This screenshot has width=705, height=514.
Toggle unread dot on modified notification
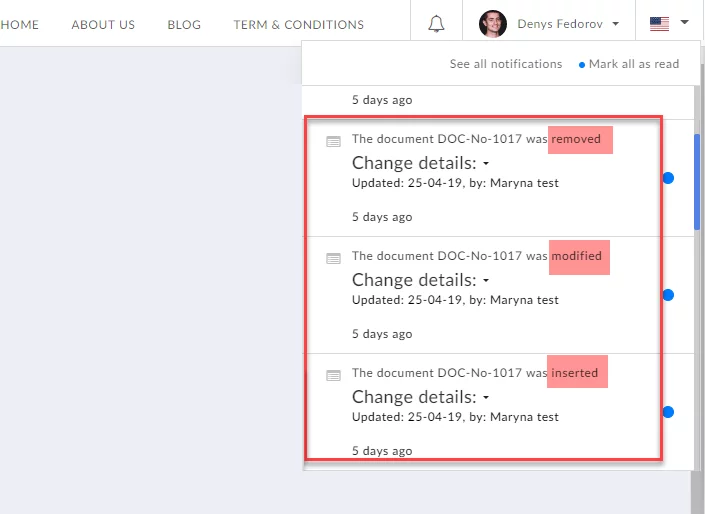[668, 295]
